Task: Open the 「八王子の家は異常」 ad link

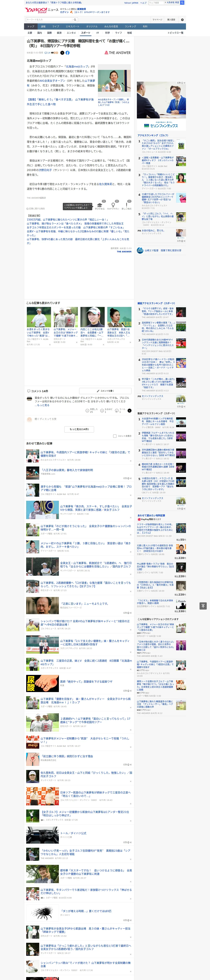Action: pos(67,470)
